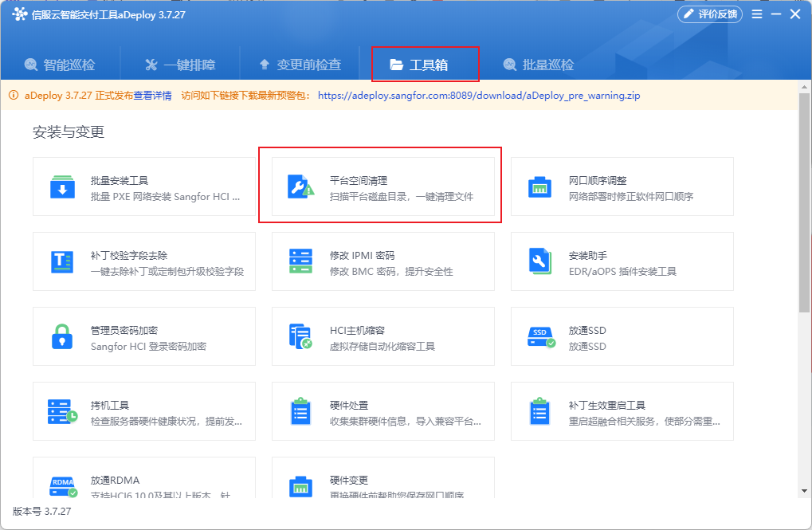This screenshot has width=812, height=530.
Task: Click the 网络部署时修正软件网口顺序 description
Action: 631,196
